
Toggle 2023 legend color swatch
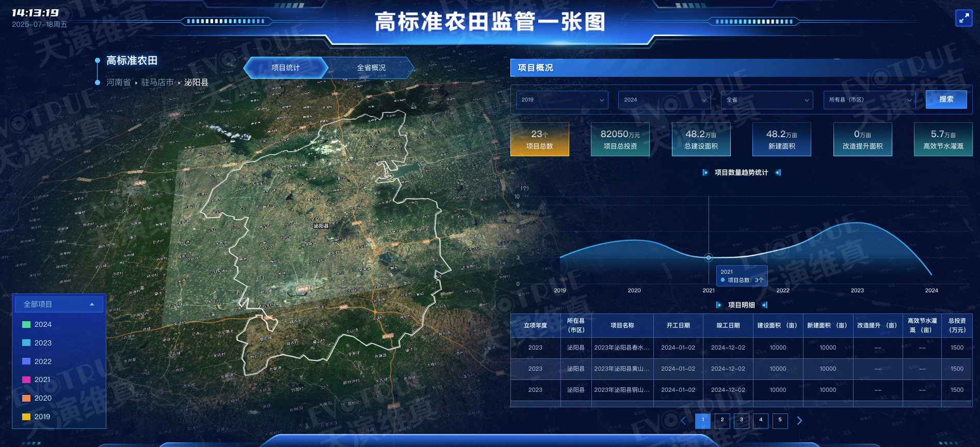coord(26,343)
